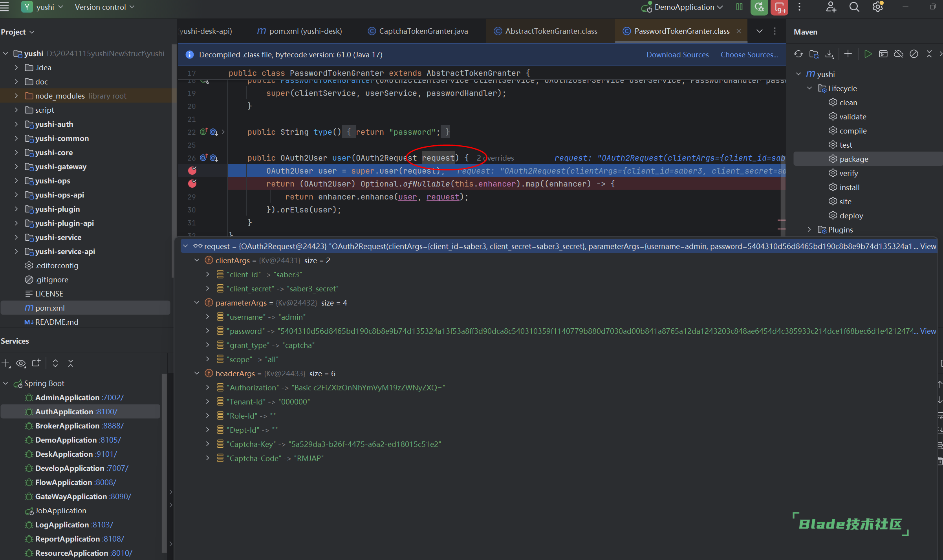This screenshot has height=560, width=943.
Task: Collapse the clientArgs variable node
Action: [197, 260]
